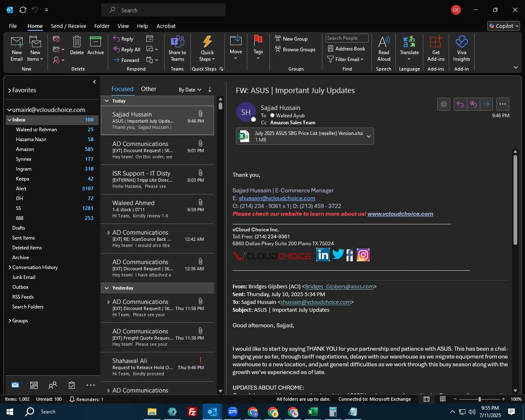Screen dimensions: 525x420
Task: Switch to the Other inbox tab
Action: pos(148,89)
